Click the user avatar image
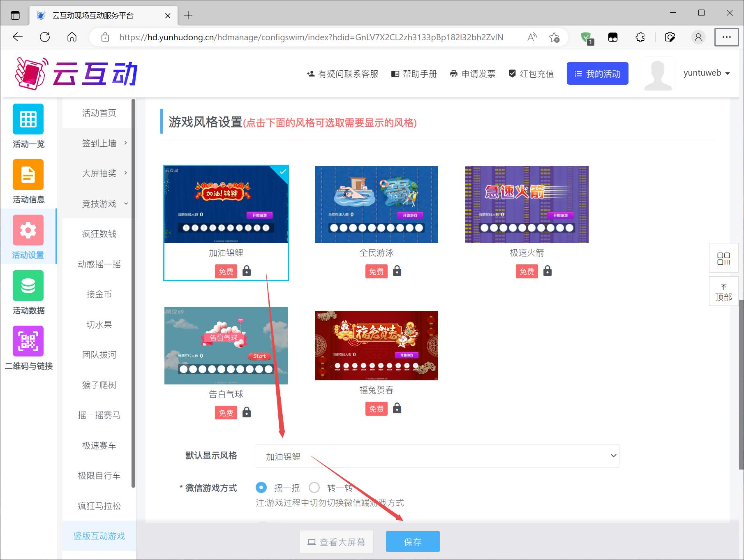Image resolution: width=744 pixels, height=560 pixels. pos(658,74)
